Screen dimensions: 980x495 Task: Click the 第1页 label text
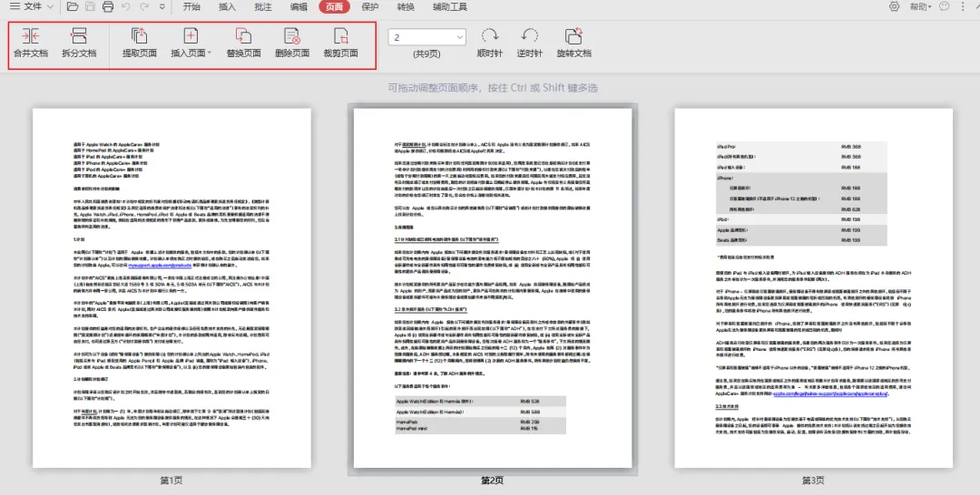pos(171,480)
